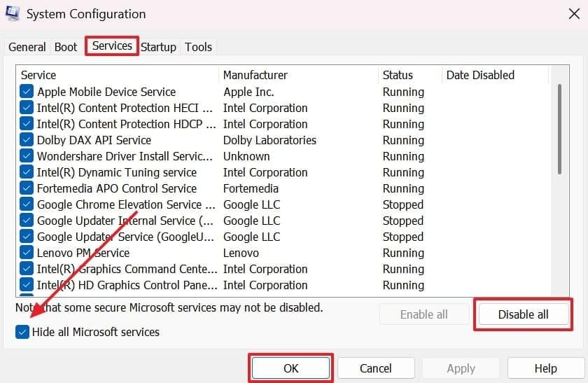Click Stopped status of Google Updater Service (GoogleU...)
Screen dimensions: 588x383
click(x=403, y=237)
